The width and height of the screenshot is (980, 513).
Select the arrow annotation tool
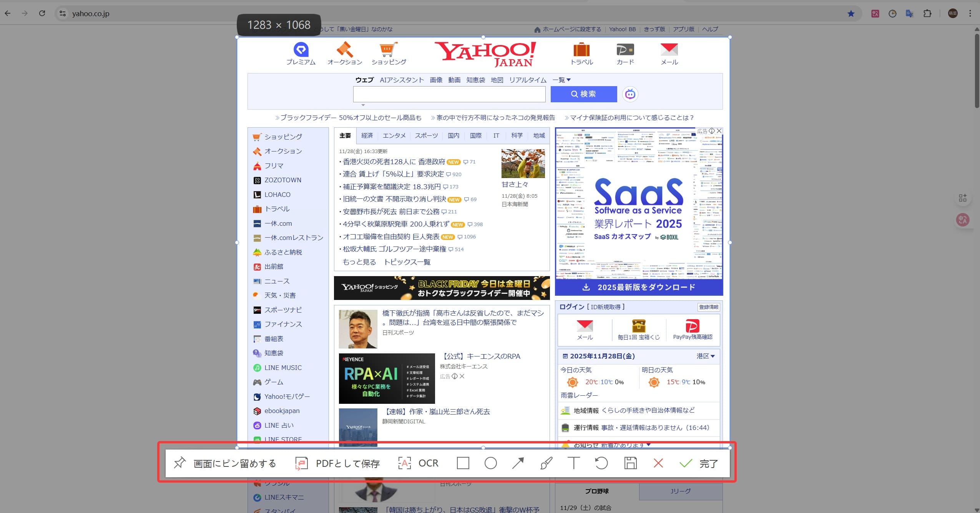coord(518,463)
